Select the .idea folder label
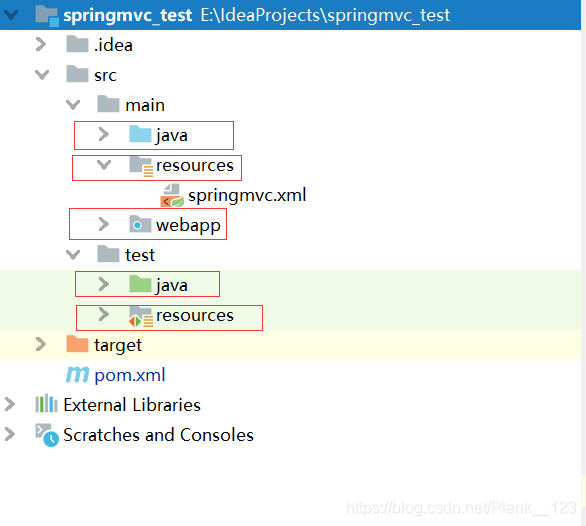The image size is (586, 526). click(113, 45)
